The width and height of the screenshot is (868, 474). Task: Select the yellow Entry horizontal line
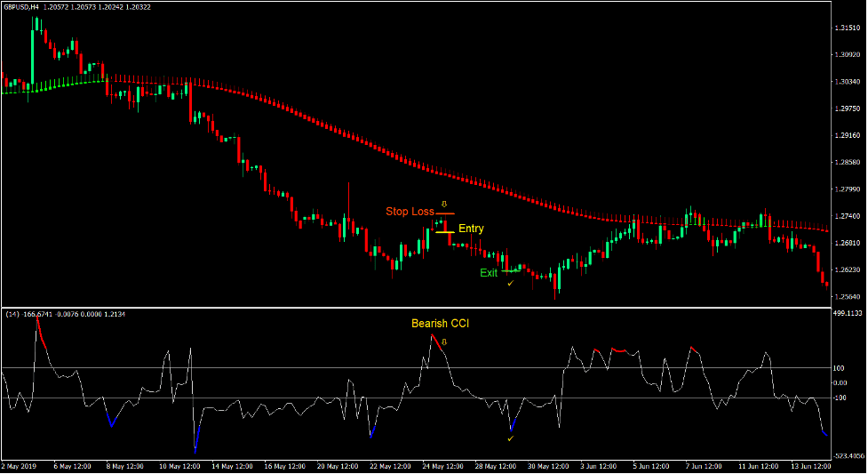coord(444,232)
